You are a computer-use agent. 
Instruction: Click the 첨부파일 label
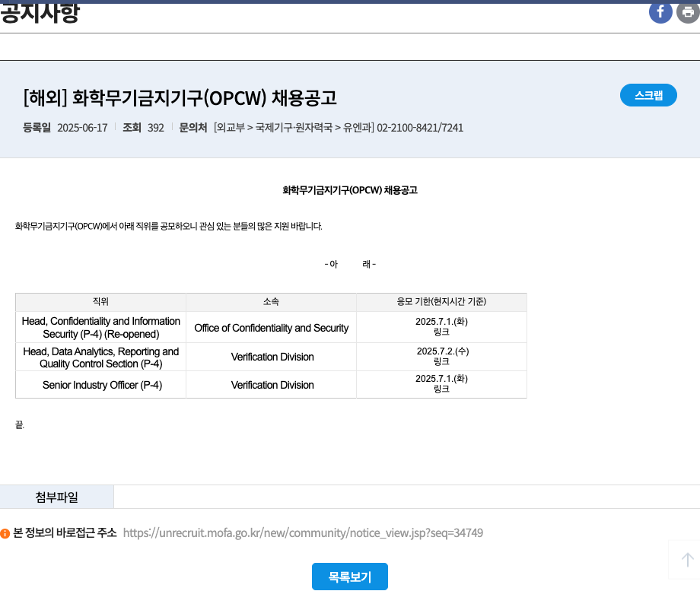click(x=57, y=497)
